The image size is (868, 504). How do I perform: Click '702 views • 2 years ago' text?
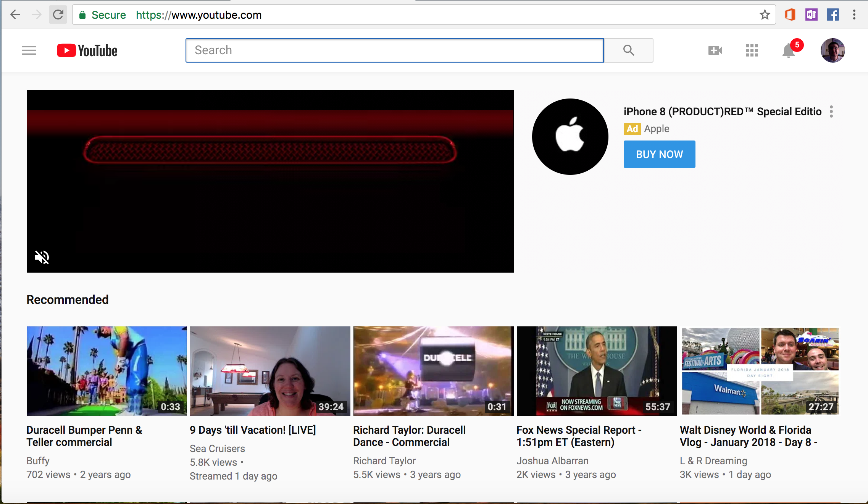pos(79,475)
